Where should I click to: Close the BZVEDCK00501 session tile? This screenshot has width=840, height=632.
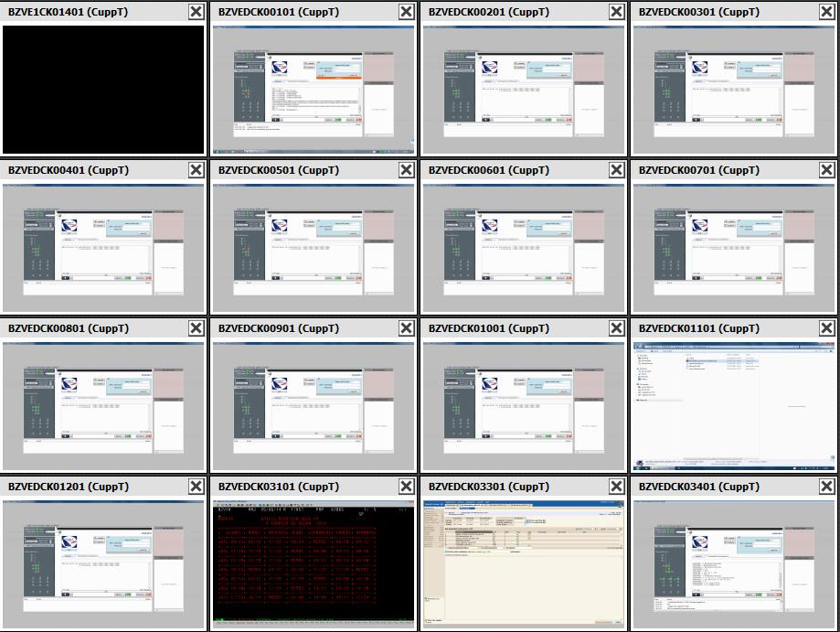[x=406, y=170]
